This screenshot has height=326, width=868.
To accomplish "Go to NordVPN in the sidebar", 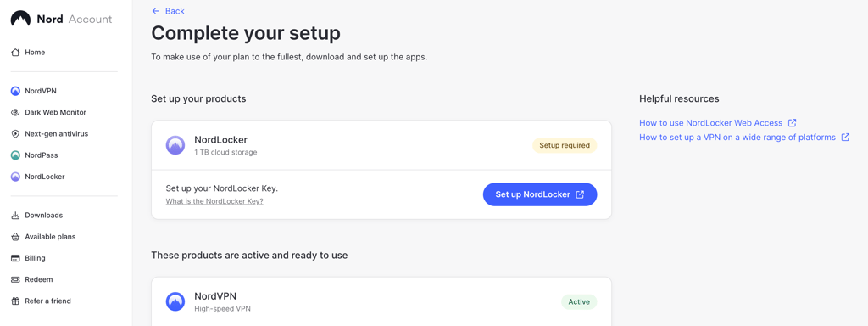I will (x=41, y=91).
